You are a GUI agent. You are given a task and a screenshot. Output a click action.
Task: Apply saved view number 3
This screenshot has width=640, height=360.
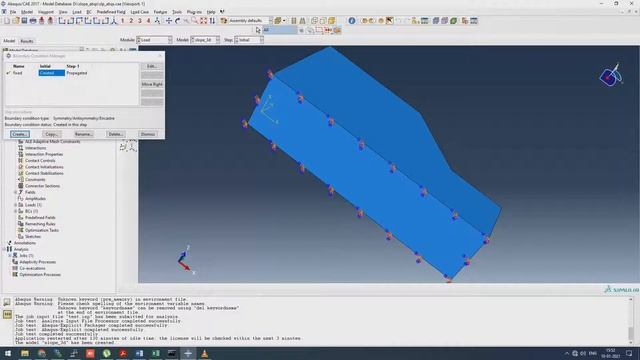coord(140,21)
